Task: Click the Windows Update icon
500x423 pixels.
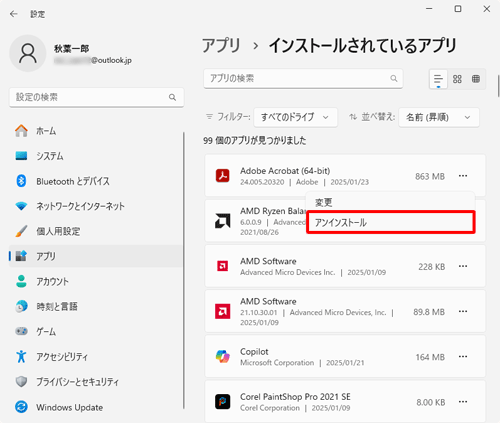Action: [x=21, y=407]
